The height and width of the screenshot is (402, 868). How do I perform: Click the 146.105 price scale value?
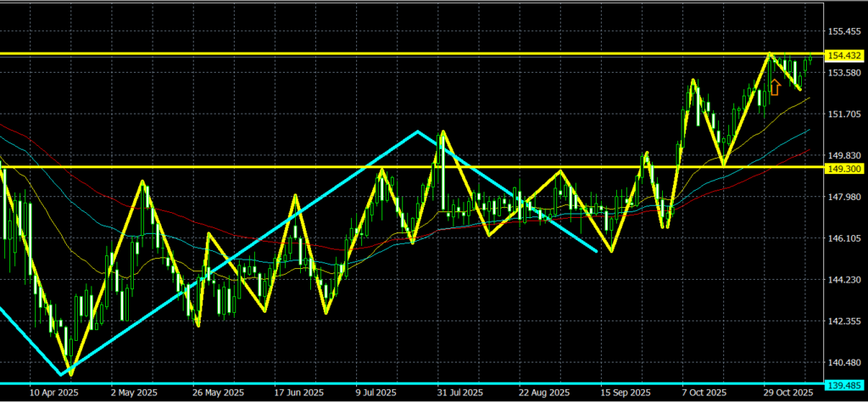click(x=843, y=239)
